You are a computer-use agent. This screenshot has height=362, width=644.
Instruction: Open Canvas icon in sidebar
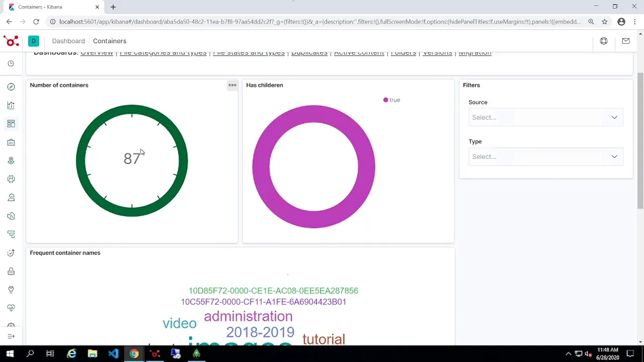tap(11, 142)
